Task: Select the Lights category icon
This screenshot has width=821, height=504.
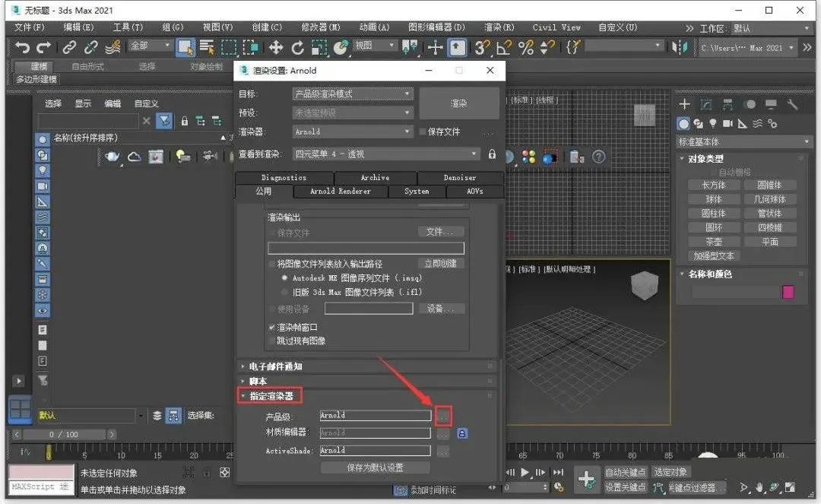Action: 713,123
